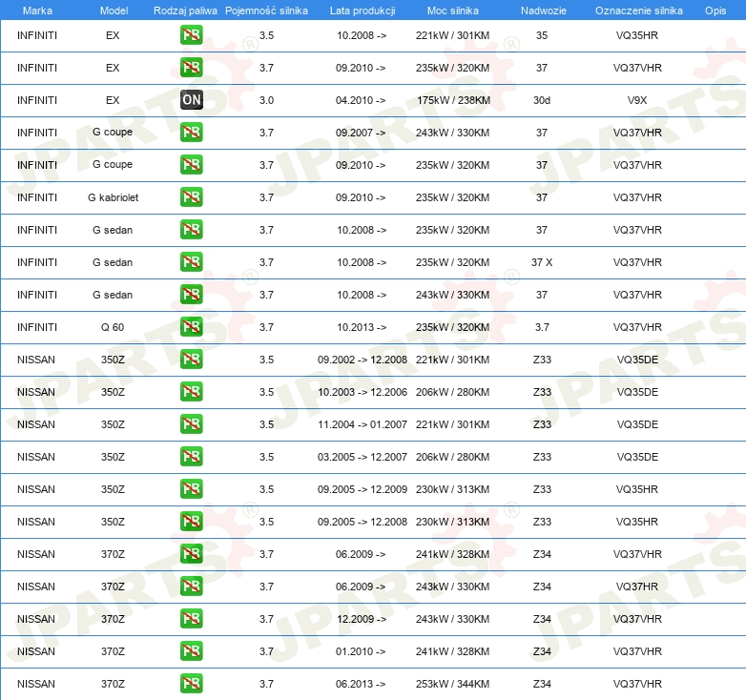Select the 10.2013 -> production date cell
This screenshot has height=700, width=746.
coord(362,327)
